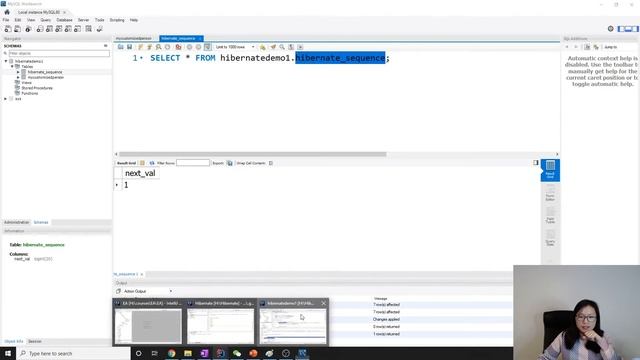Create a new stored procedure from toolbar
Image resolution: width=640 pixels, height=360 pixels.
(68, 29)
